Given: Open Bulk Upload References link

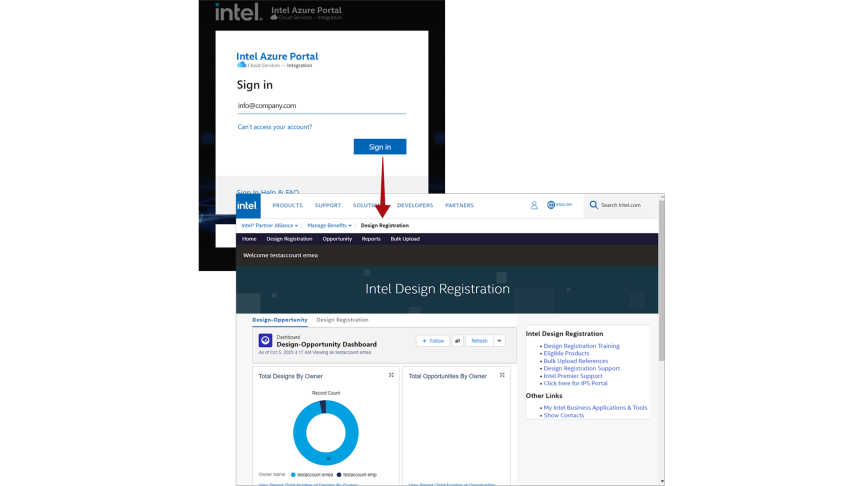Looking at the screenshot, I should pos(576,361).
